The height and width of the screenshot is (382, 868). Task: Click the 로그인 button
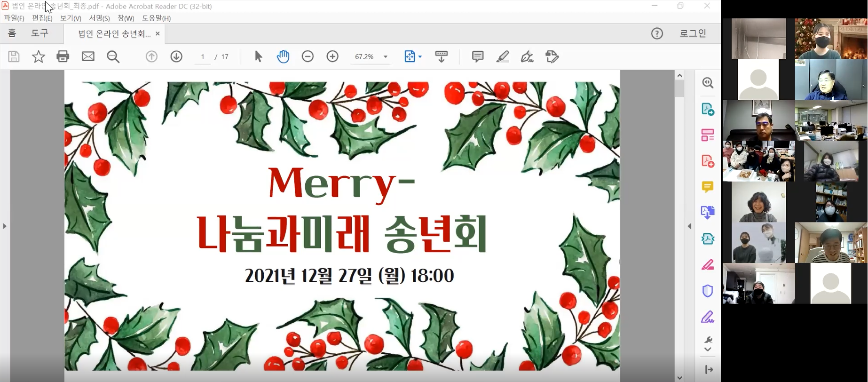(693, 33)
